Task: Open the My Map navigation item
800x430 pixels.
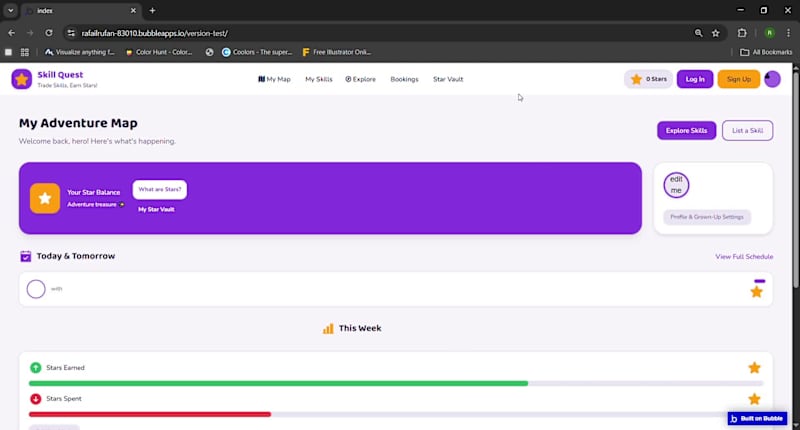Action: (274, 79)
